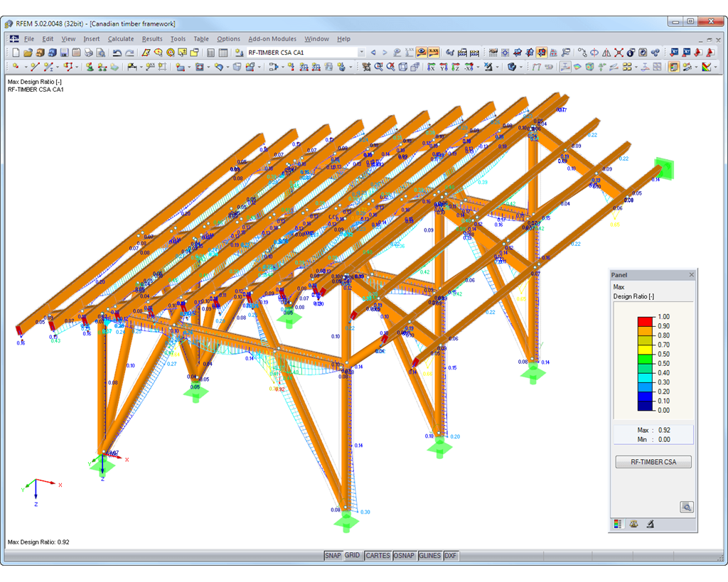
Task: Toggle GLINES in the status bar
Action: click(x=429, y=556)
